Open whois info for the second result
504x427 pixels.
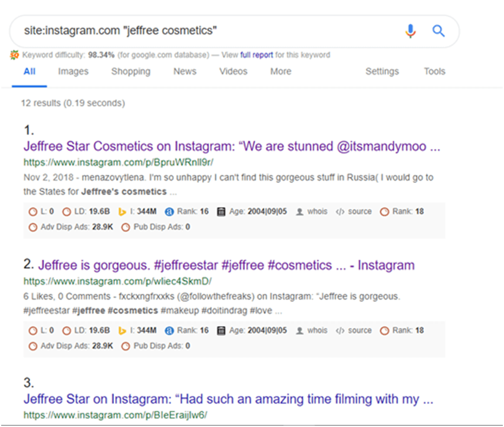click(x=312, y=330)
